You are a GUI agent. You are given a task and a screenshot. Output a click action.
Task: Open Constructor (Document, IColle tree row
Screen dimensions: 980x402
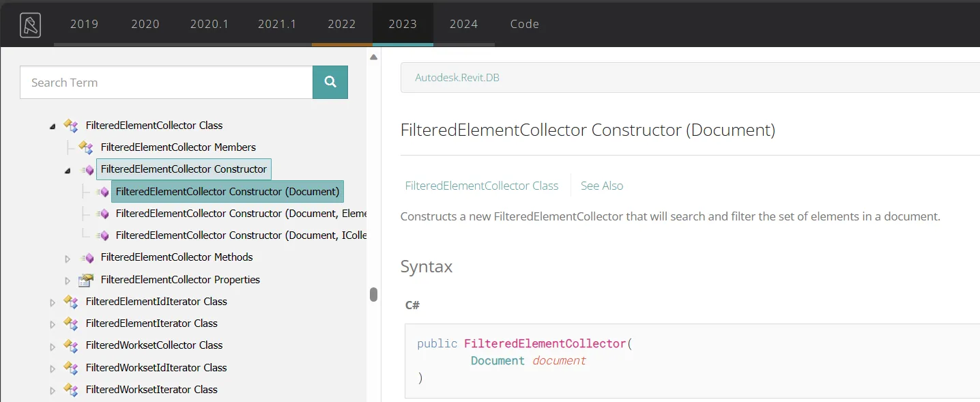241,235
